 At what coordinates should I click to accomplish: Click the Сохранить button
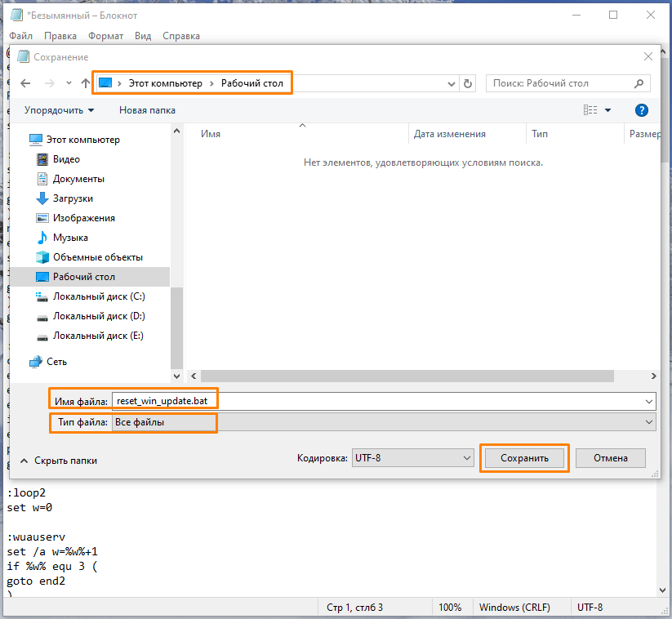coord(524,458)
